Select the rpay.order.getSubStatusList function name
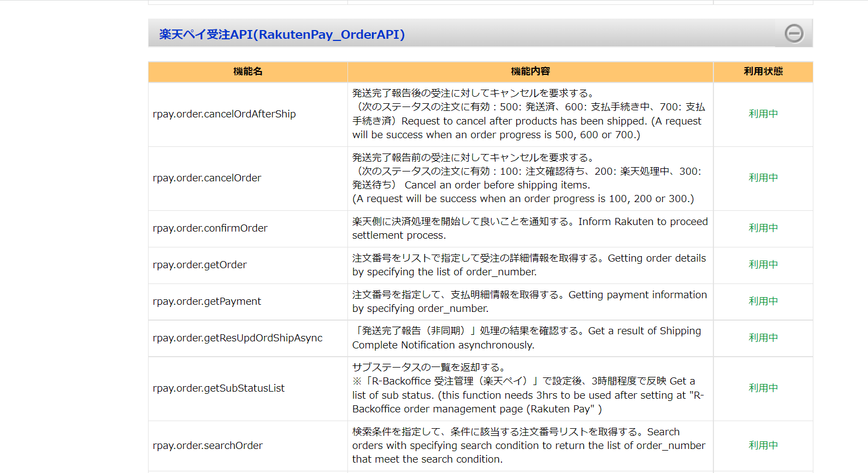The width and height of the screenshot is (868, 473). tap(219, 388)
